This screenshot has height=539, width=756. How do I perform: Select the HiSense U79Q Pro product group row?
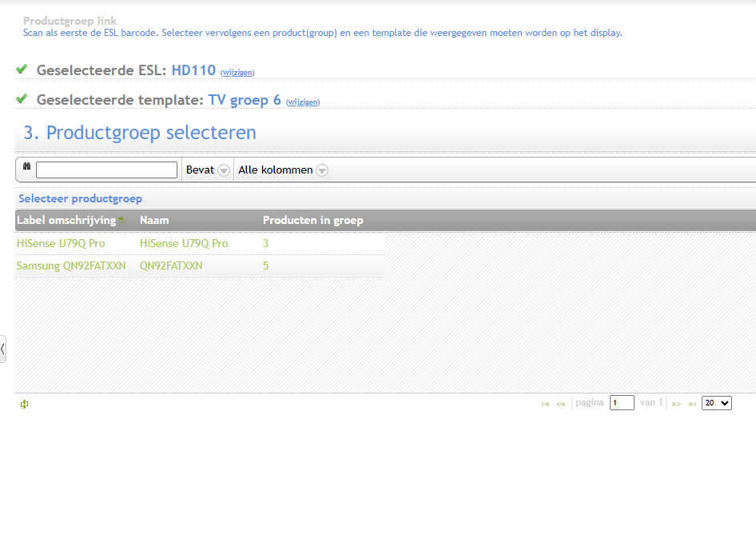click(61, 243)
